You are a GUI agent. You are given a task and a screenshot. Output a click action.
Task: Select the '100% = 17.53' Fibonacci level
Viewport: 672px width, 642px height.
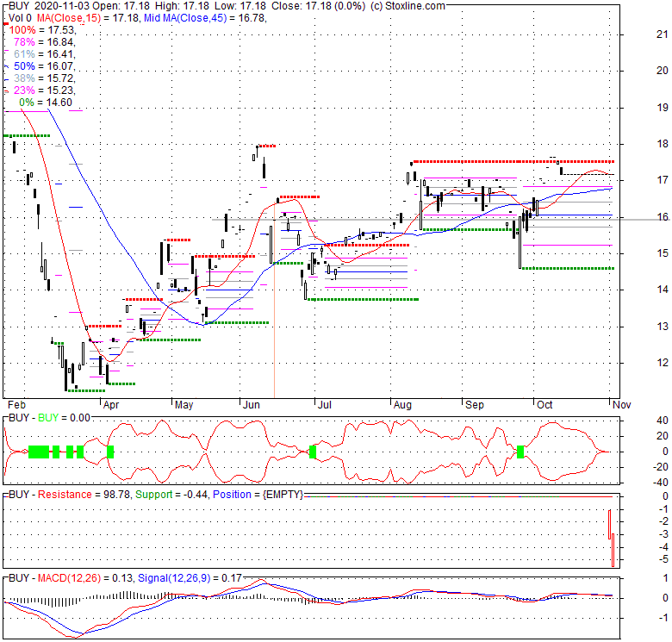coord(42,30)
